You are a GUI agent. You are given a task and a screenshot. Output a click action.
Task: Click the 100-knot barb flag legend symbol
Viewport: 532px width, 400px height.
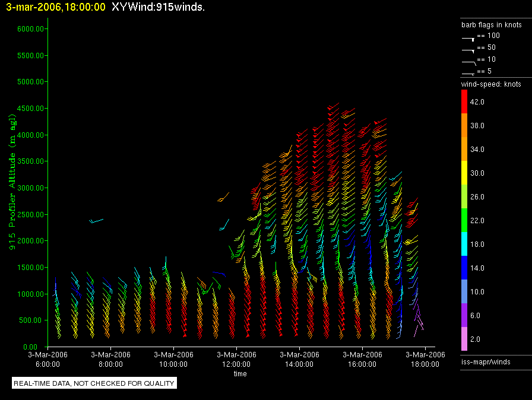click(x=468, y=37)
